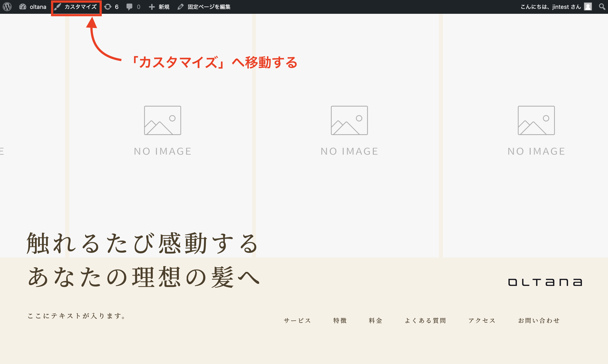
Task: Click the updates icon showing 6 updates
Action: [x=108, y=7]
